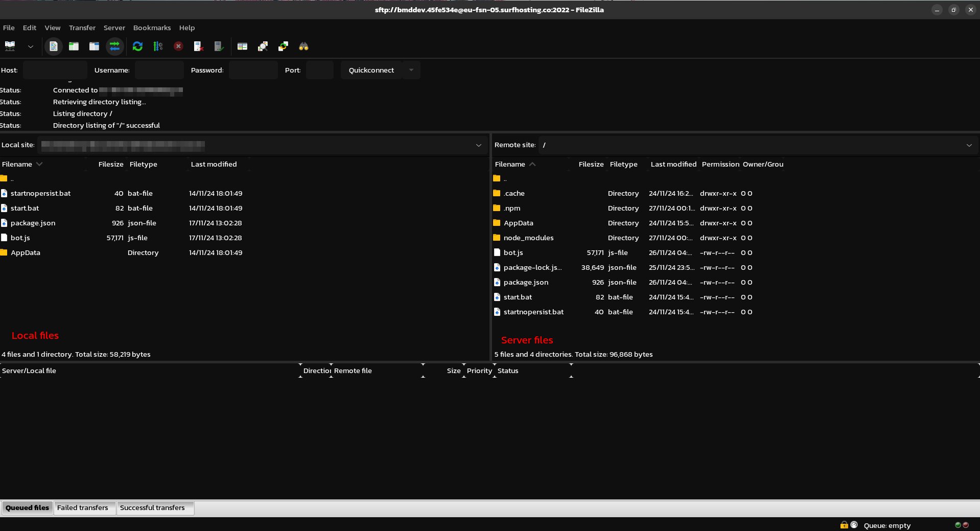Sort remote files by Last modified
The height and width of the screenshot is (531, 980).
tap(673, 164)
